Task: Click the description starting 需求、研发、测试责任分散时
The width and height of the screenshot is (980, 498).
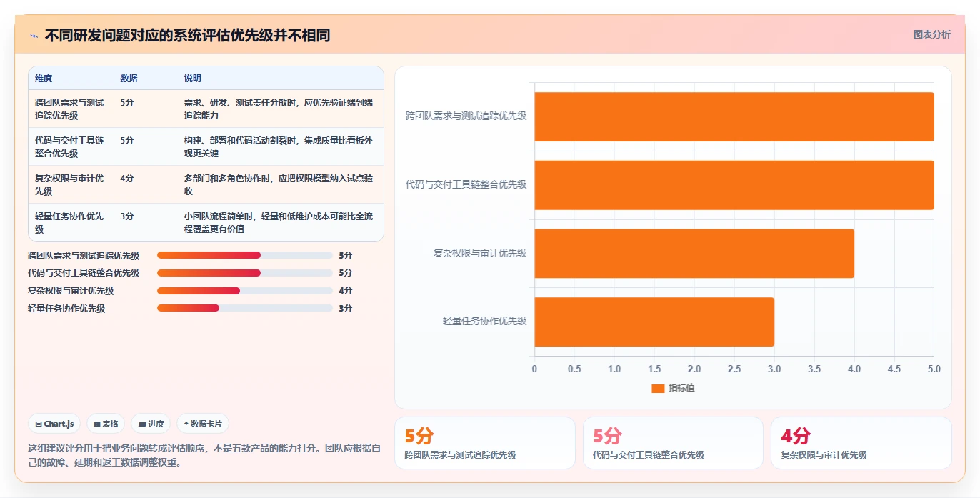Action: [x=279, y=109]
